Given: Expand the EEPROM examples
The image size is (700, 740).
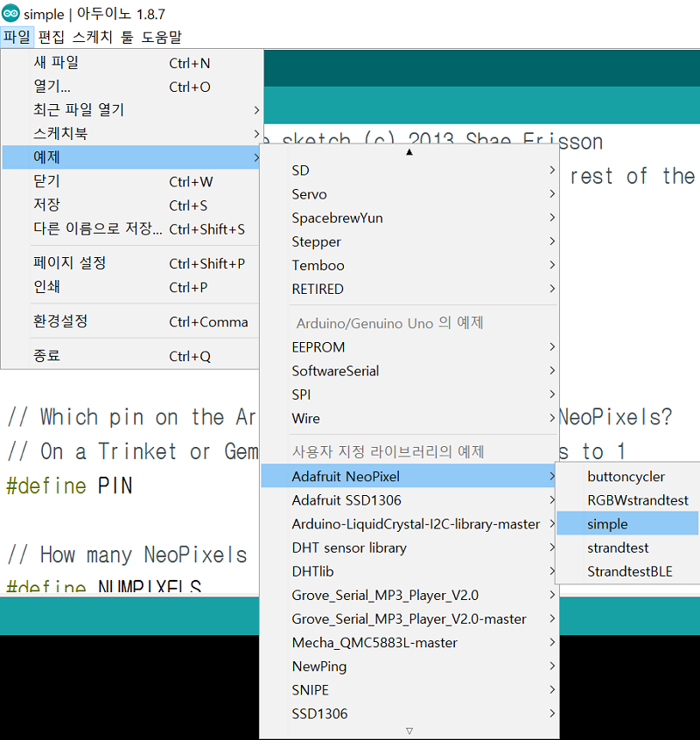Looking at the screenshot, I should click(x=409, y=347).
